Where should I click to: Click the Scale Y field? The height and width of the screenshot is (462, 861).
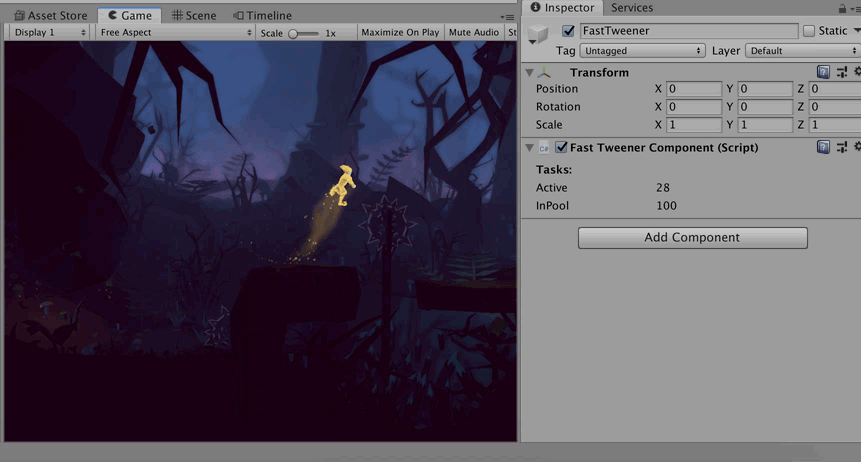click(x=765, y=125)
